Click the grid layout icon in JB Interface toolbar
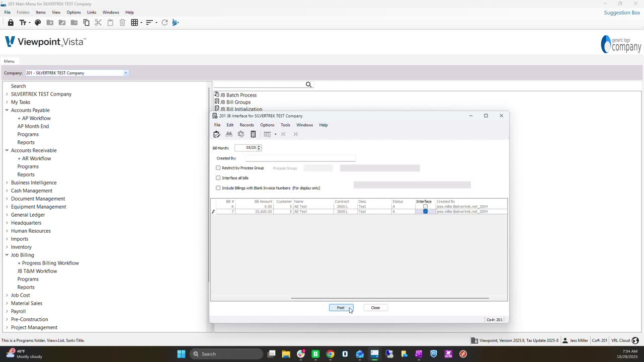Screen dimensions: 644x362 267,134
